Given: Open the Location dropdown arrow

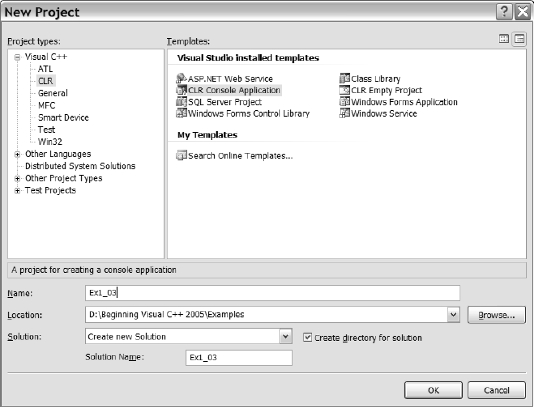Looking at the screenshot, I should (x=453, y=315).
